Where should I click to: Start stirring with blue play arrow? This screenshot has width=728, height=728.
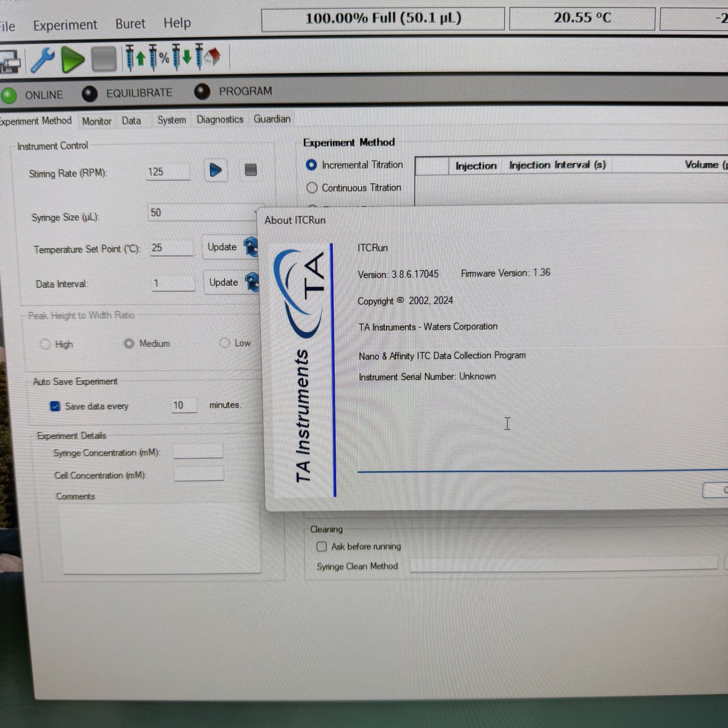[x=215, y=170]
